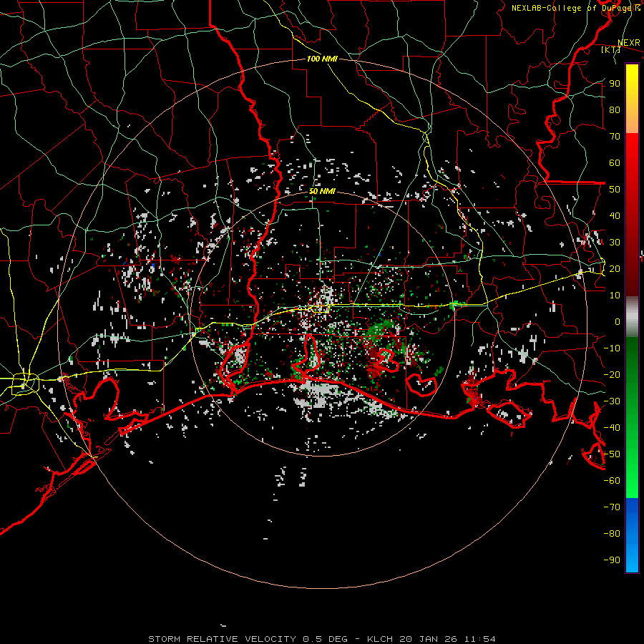Click the -80 value on velocity scale

612,534
